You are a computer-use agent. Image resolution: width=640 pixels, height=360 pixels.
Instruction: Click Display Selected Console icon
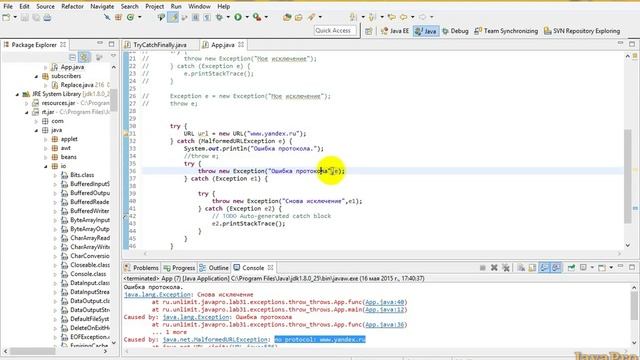click(x=583, y=268)
